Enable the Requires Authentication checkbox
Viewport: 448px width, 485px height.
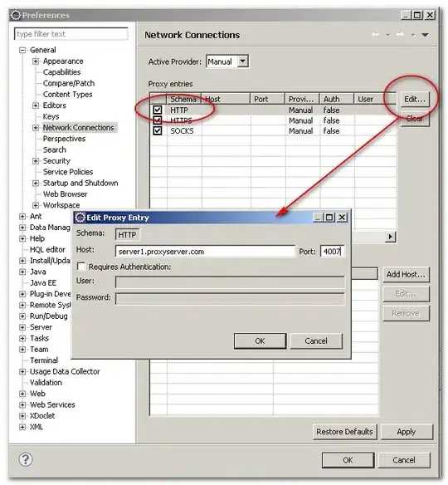[81, 267]
